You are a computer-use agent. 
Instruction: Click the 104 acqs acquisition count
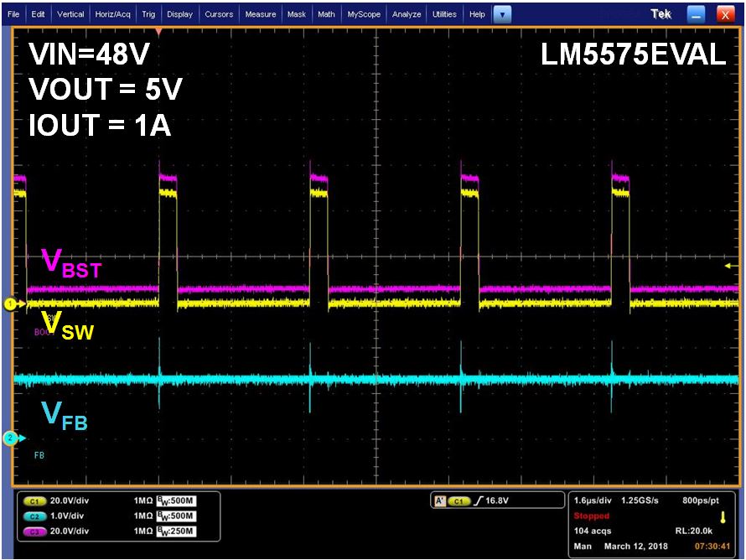pos(593,531)
